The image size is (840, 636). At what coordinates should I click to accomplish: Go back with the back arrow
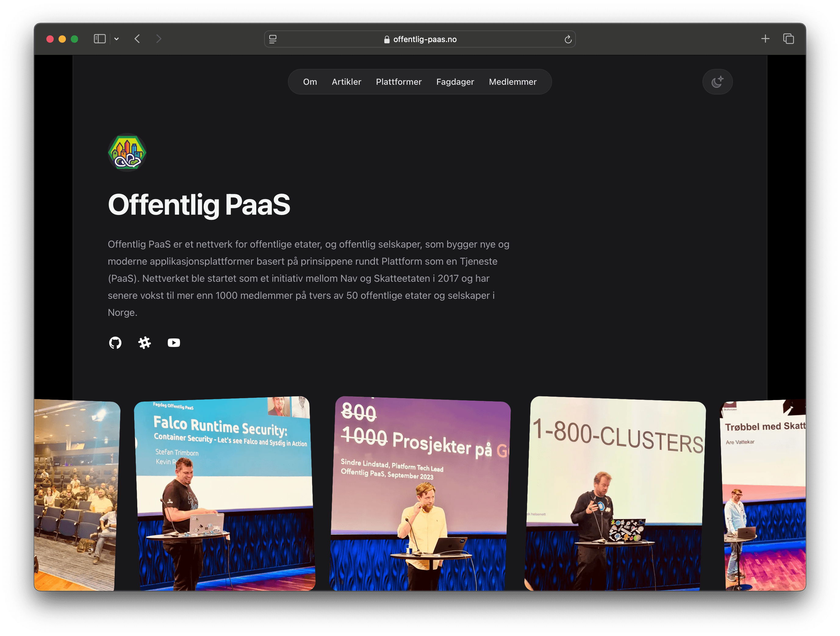point(138,39)
